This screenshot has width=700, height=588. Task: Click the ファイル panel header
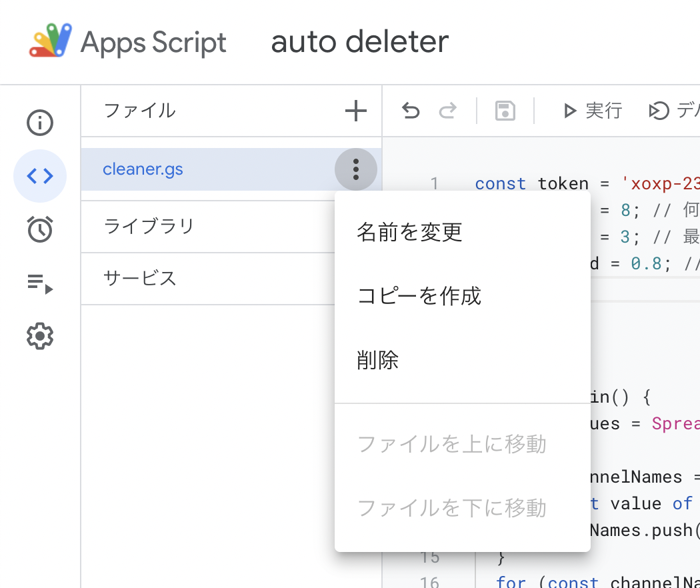pos(140,111)
